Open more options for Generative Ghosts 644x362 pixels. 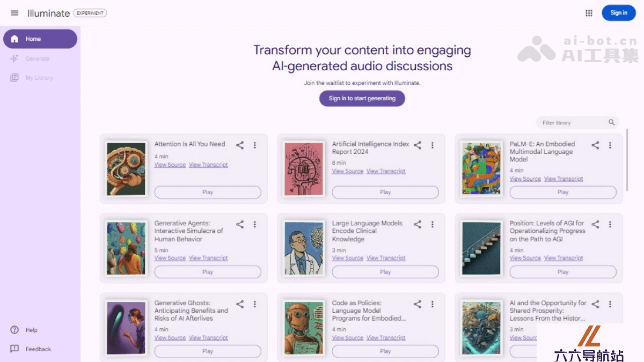[255, 304]
